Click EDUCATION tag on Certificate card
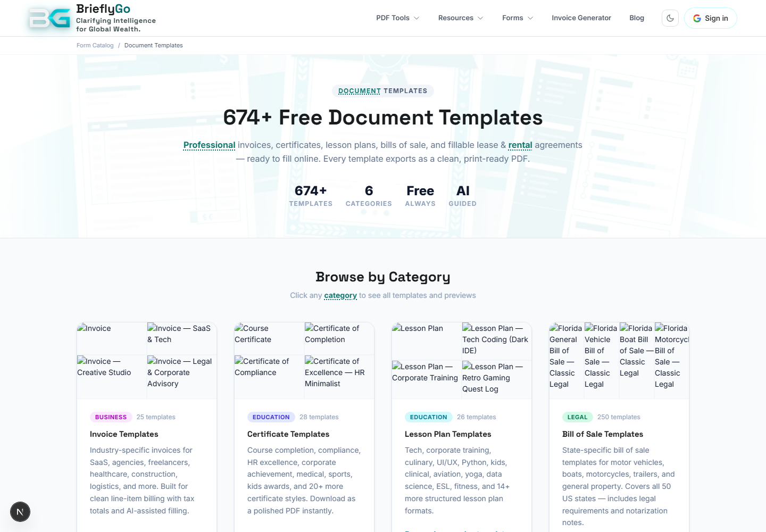This screenshot has width=766, height=532. pos(271,417)
